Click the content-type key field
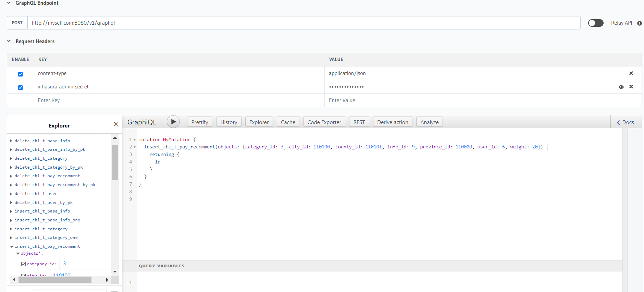Image resolution: width=644 pixels, height=292 pixels. click(x=181, y=73)
